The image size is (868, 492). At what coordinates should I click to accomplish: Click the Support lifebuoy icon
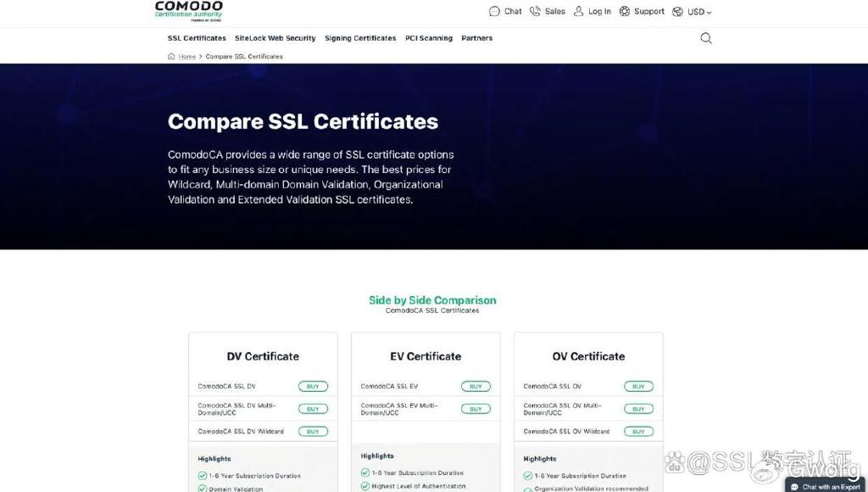coord(625,11)
